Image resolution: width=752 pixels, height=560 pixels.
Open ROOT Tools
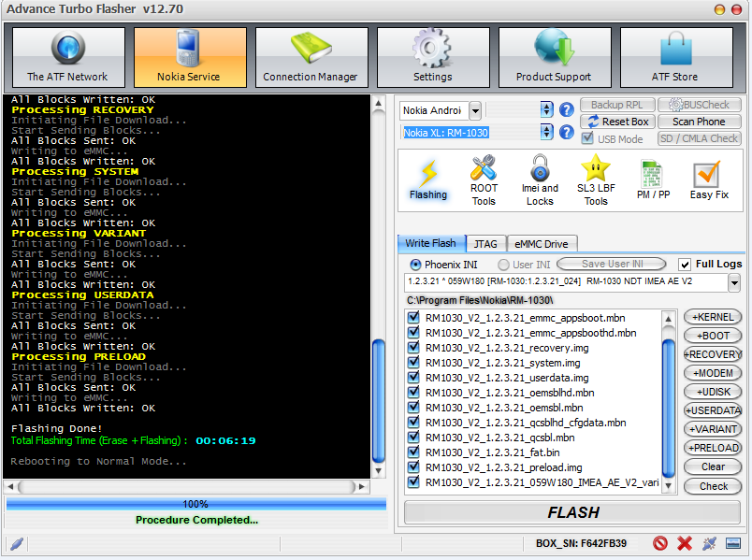coord(484,180)
